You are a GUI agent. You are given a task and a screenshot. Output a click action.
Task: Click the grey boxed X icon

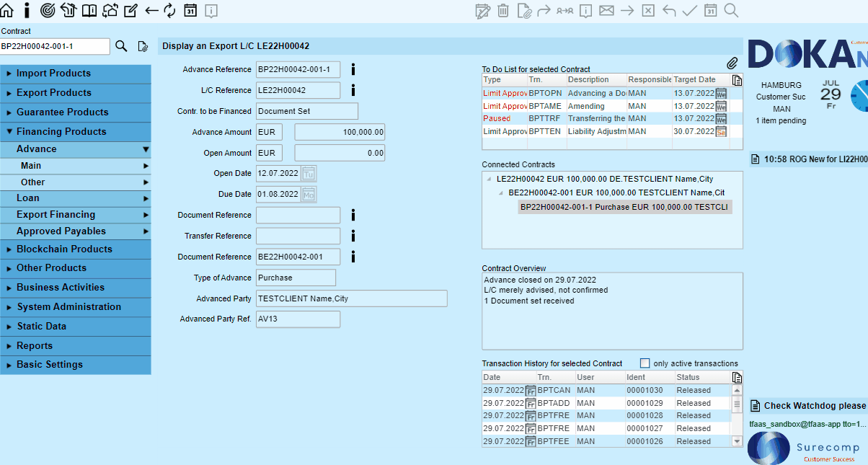pyautogui.click(x=648, y=10)
